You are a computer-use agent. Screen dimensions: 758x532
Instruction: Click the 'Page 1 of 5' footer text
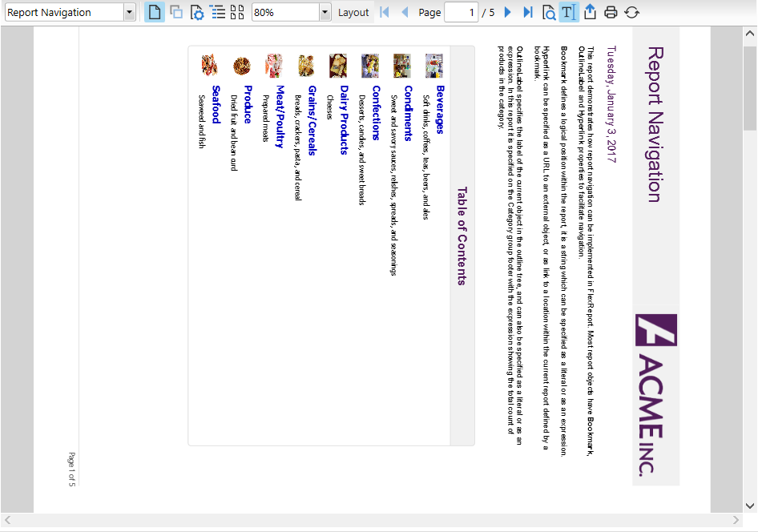pos(71,470)
